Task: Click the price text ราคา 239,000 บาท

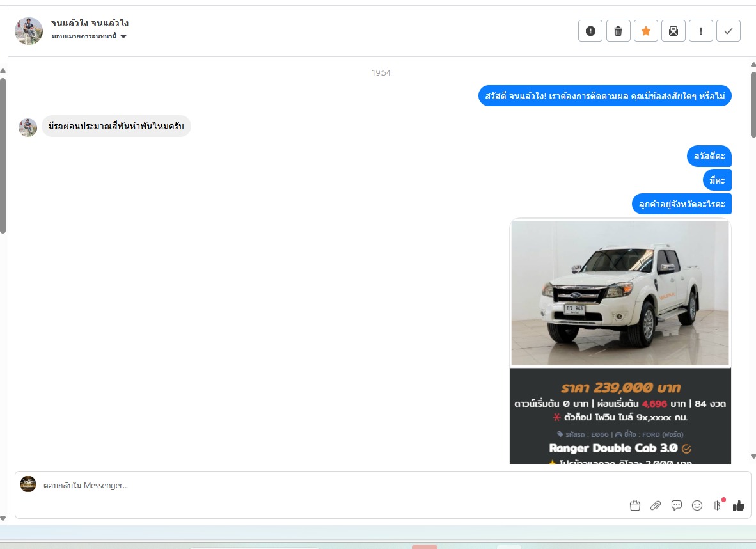Action: click(x=620, y=387)
